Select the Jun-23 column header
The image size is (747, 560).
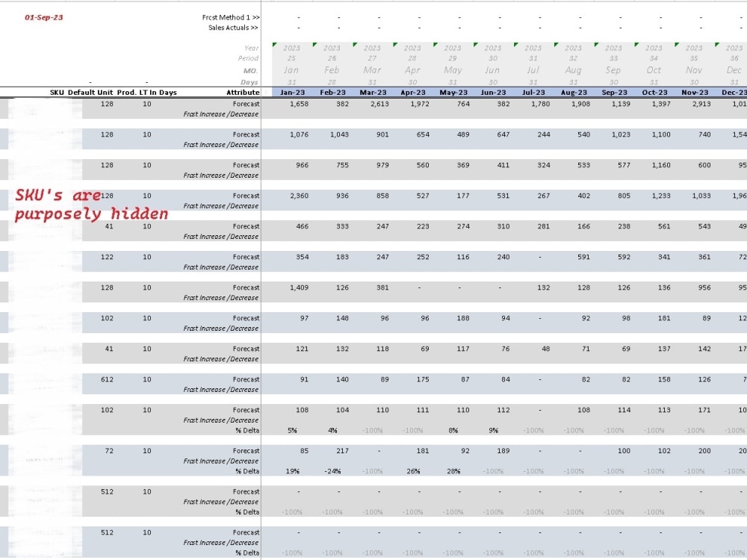(x=493, y=93)
